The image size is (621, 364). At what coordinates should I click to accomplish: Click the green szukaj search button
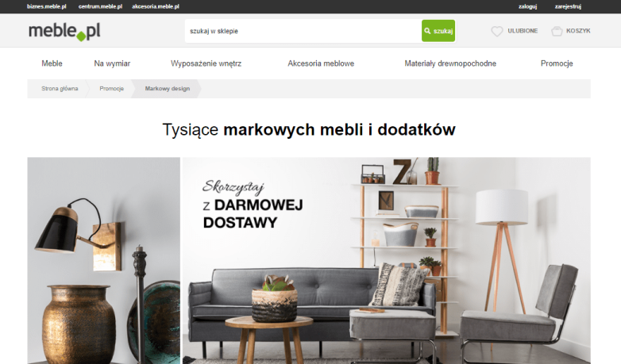click(x=438, y=31)
